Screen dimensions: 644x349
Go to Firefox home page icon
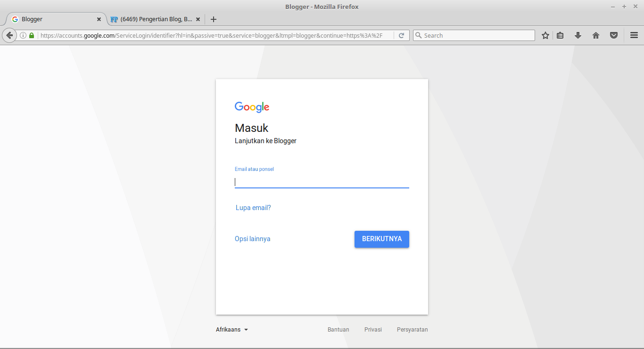click(596, 35)
